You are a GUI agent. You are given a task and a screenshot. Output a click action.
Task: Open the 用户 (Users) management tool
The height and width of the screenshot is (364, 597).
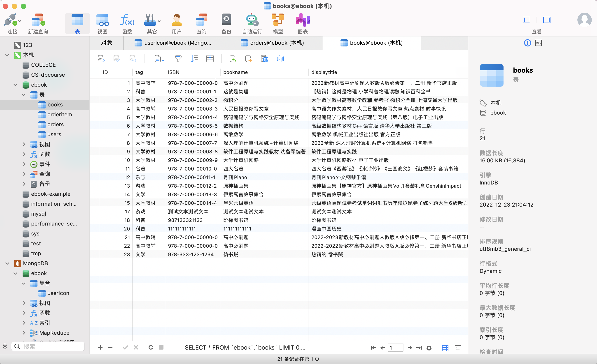[177, 23]
